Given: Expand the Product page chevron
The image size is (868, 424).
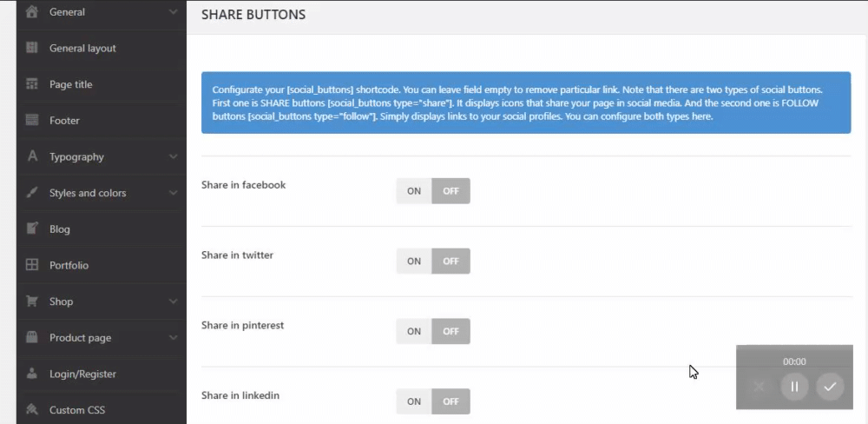Looking at the screenshot, I should click(173, 338).
